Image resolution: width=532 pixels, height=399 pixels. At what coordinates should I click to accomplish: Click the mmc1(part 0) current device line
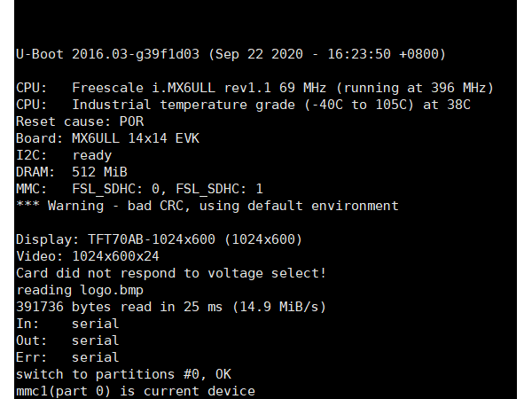[135, 391]
